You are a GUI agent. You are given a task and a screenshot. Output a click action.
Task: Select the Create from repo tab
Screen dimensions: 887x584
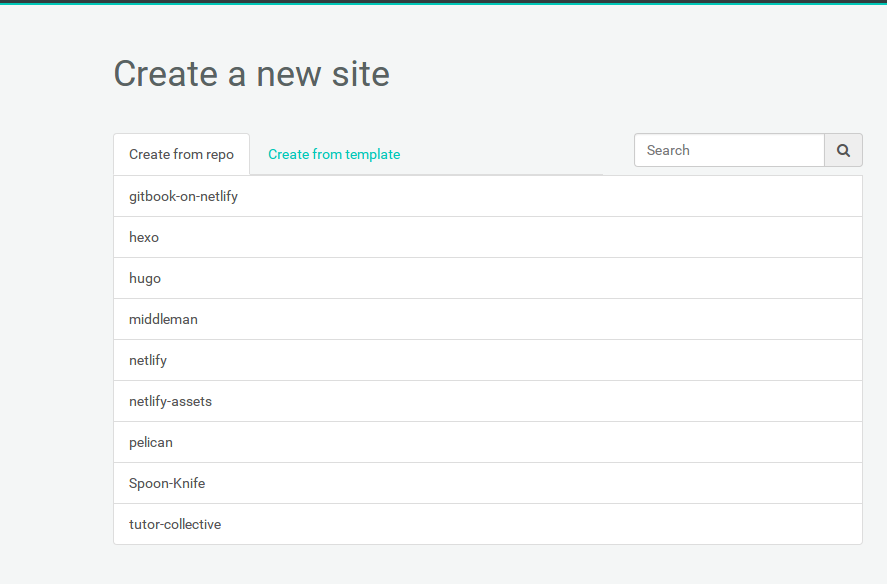[x=182, y=154]
